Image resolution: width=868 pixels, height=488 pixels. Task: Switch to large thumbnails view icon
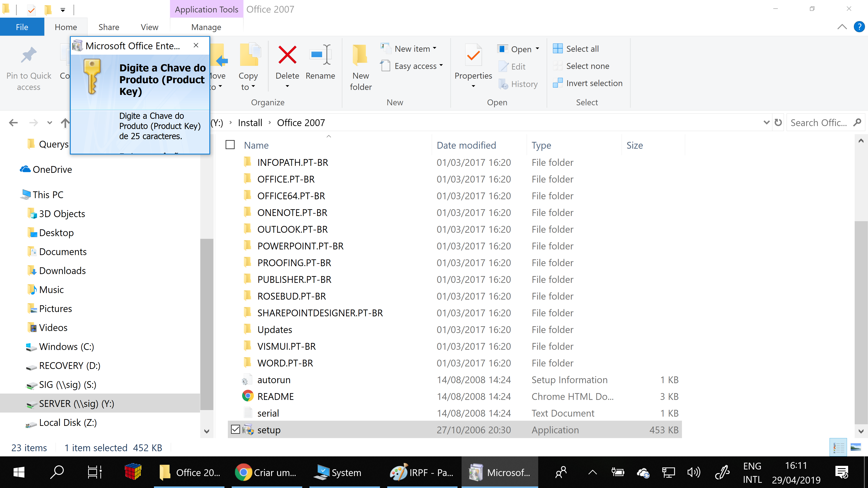(x=856, y=448)
